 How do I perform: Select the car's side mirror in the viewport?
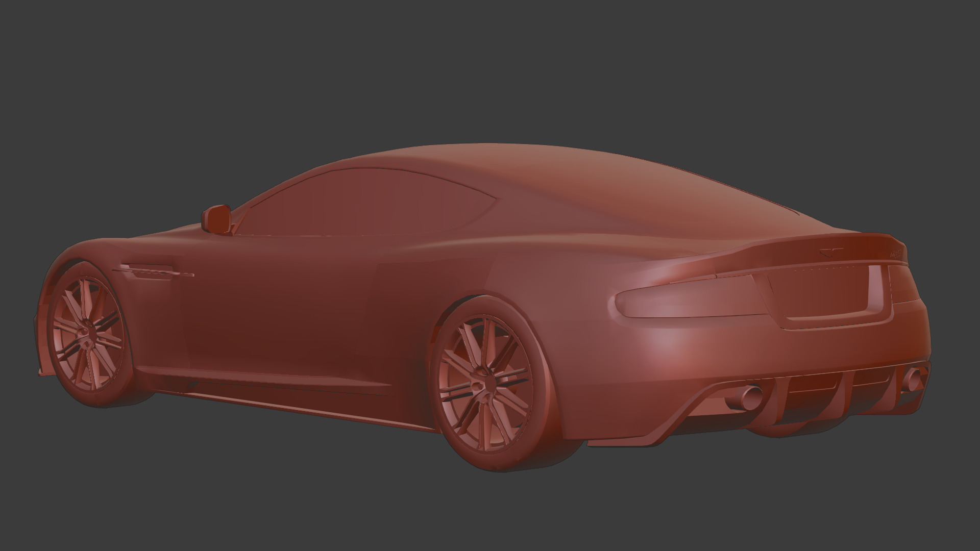click(217, 219)
